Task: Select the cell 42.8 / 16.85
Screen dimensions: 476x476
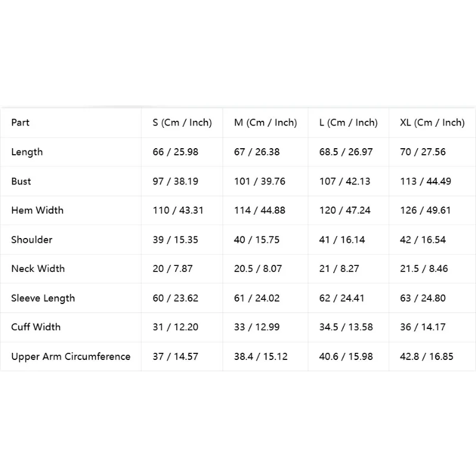Action: pos(427,356)
